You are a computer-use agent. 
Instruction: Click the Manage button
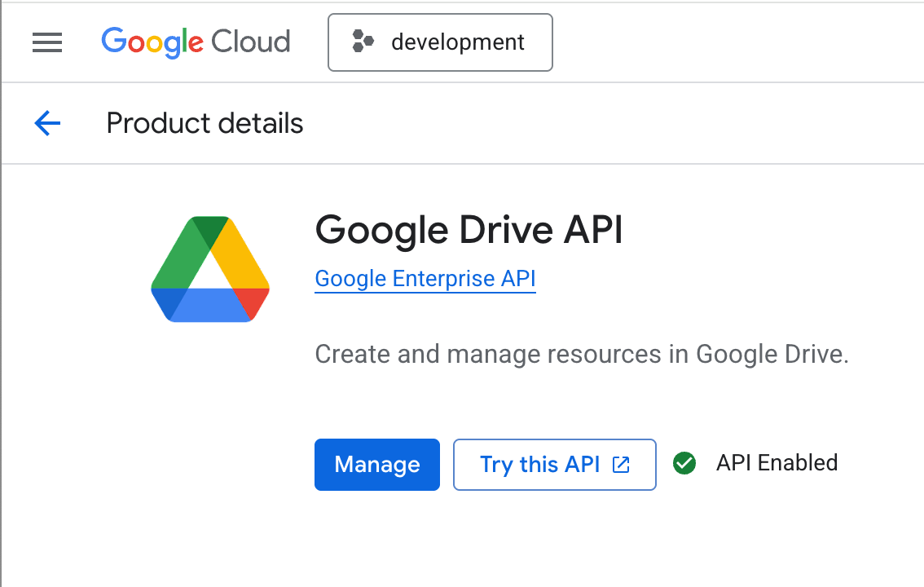coord(377,465)
